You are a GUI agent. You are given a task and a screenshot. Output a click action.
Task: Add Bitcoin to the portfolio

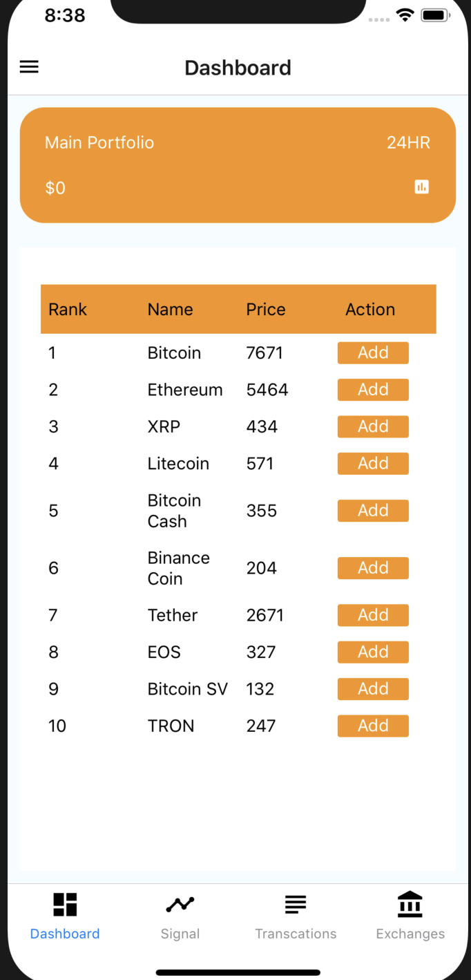click(x=373, y=352)
